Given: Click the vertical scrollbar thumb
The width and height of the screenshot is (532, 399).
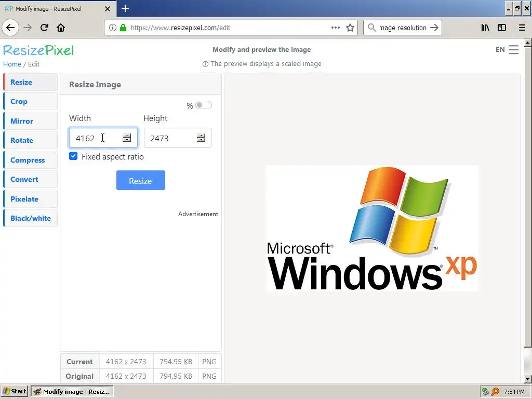Looking at the screenshot, I should coord(527,197).
